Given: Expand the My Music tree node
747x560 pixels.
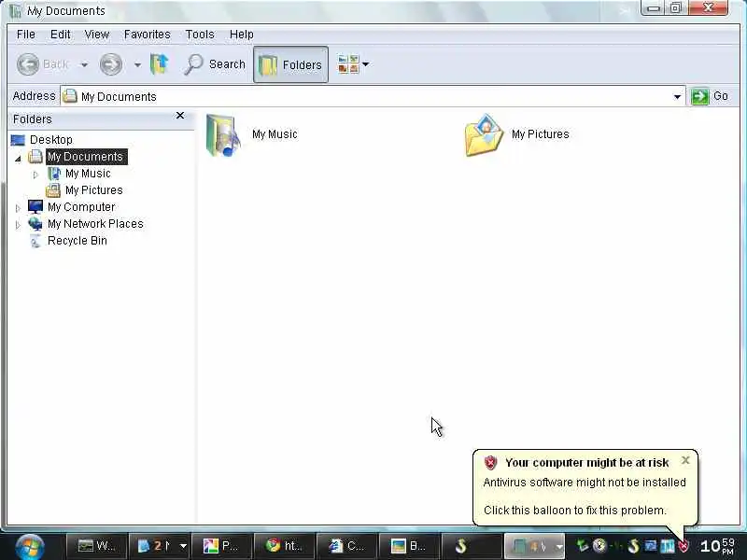Looking at the screenshot, I should tap(35, 175).
